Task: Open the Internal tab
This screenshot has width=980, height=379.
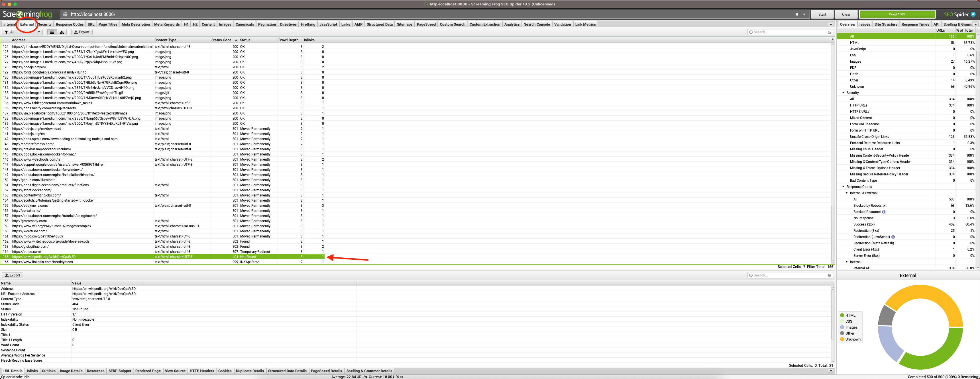Action: [x=9, y=24]
